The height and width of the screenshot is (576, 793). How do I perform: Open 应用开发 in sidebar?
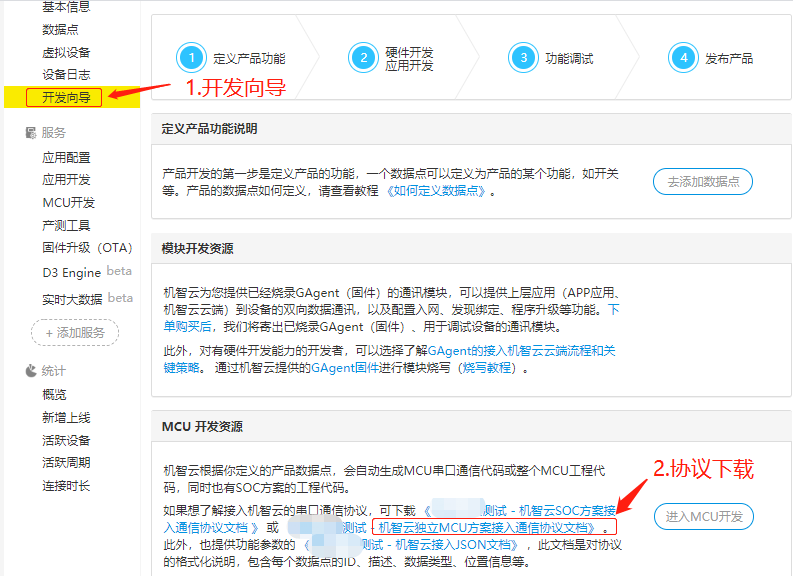click(66, 180)
